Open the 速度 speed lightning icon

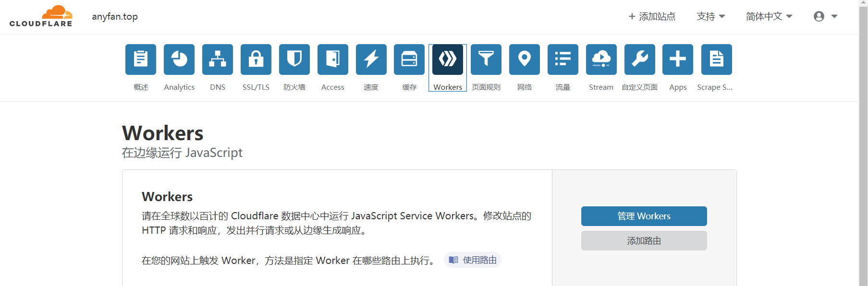pyautogui.click(x=371, y=60)
